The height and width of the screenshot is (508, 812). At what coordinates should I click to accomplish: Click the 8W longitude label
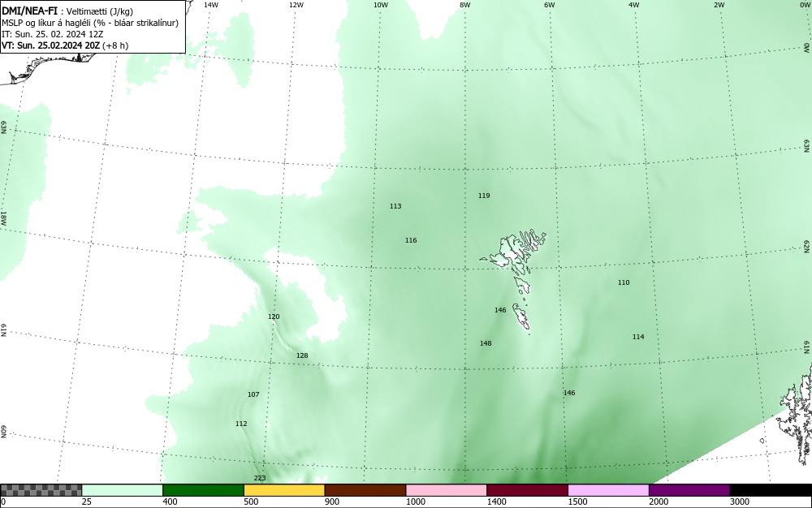pyautogui.click(x=465, y=5)
